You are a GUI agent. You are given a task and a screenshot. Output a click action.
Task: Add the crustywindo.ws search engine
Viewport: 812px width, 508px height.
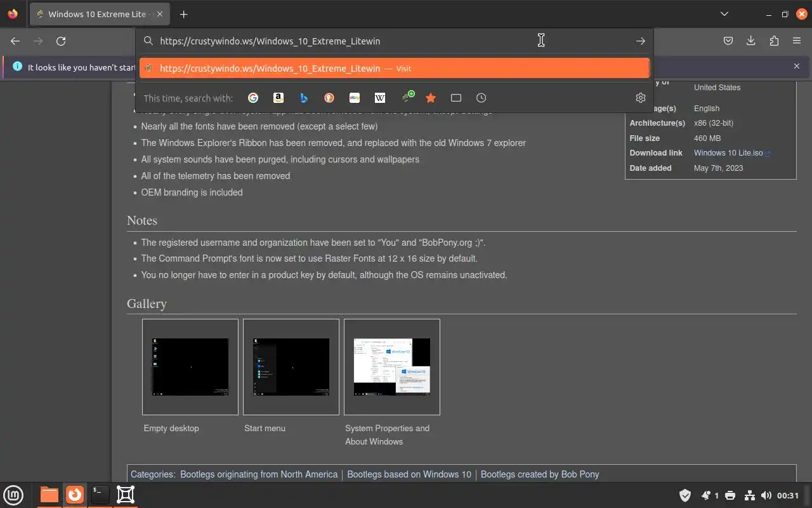408,97
